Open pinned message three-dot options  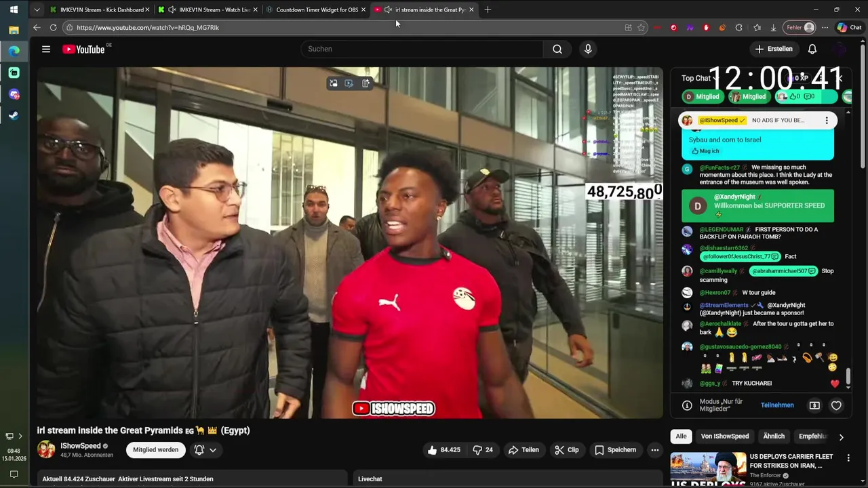click(826, 120)
